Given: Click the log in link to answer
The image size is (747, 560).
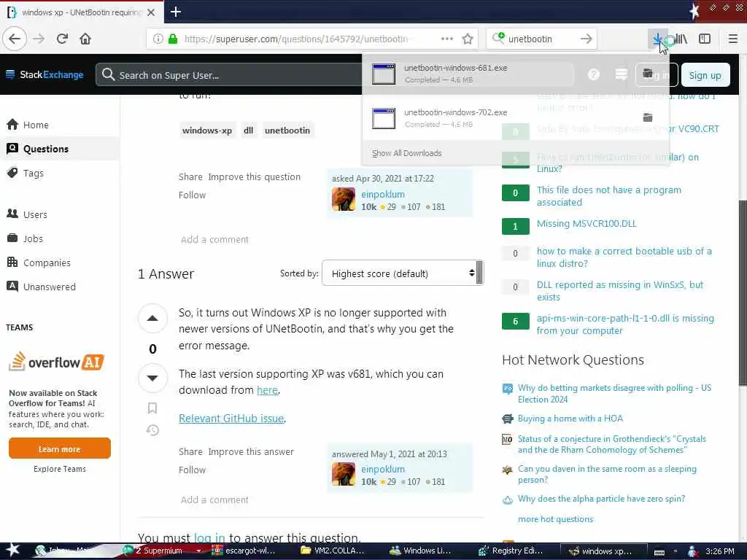Looking at the screenshot, I should (209, 538).
